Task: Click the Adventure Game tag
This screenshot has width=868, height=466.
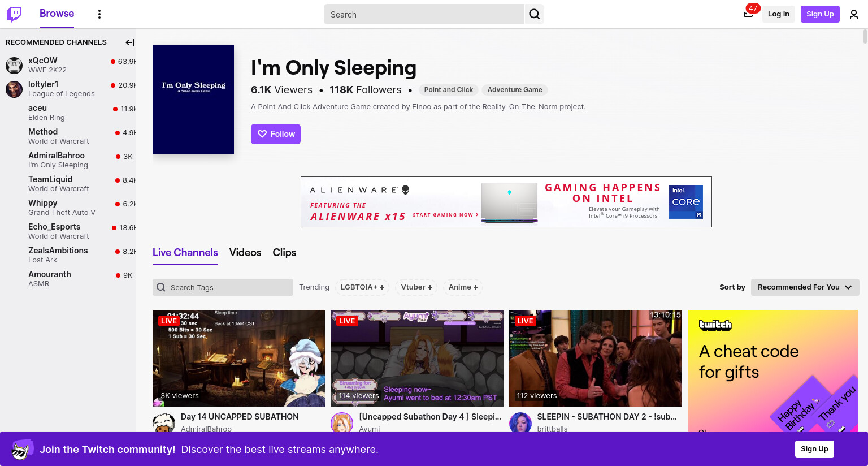Action: click(x=515, y=90)
